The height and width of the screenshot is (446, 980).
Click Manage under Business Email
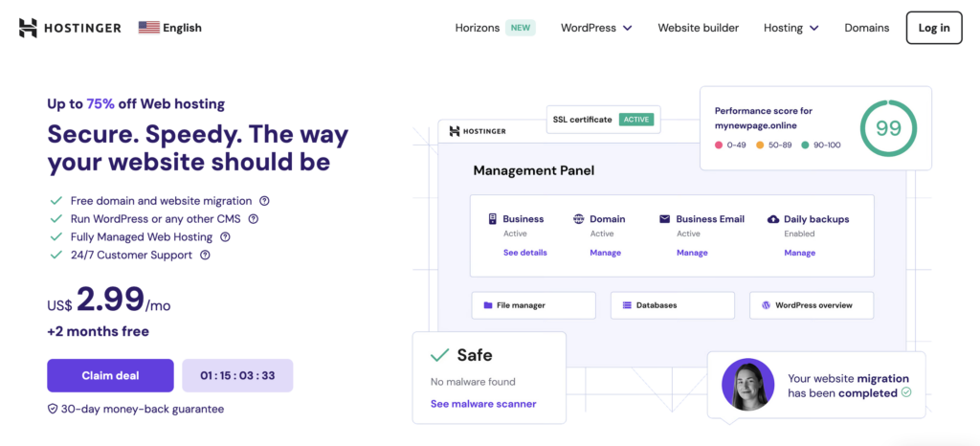[692, 253]
